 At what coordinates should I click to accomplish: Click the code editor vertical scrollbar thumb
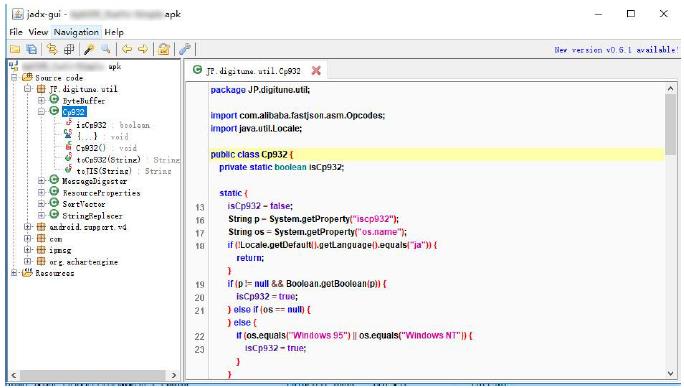coord(670,124)
